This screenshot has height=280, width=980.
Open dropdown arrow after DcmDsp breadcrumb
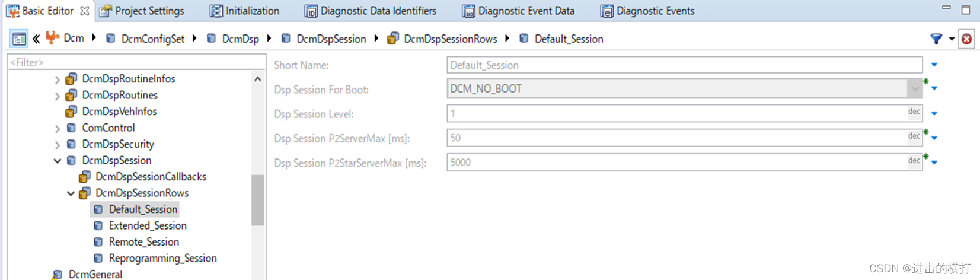coord(269,38)
